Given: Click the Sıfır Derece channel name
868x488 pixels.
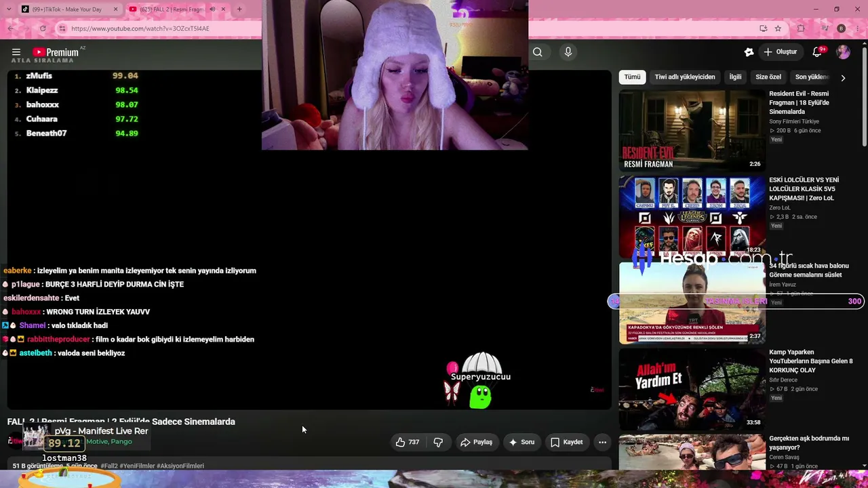Looking at the screenshot, I should pyautogui.click(x=783, y=380).
